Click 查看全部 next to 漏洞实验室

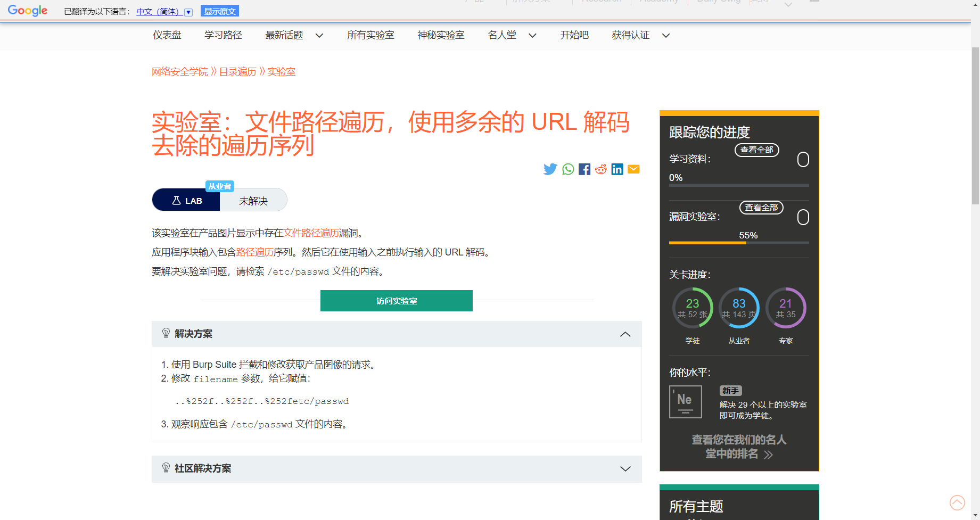[x=761, y=208]
